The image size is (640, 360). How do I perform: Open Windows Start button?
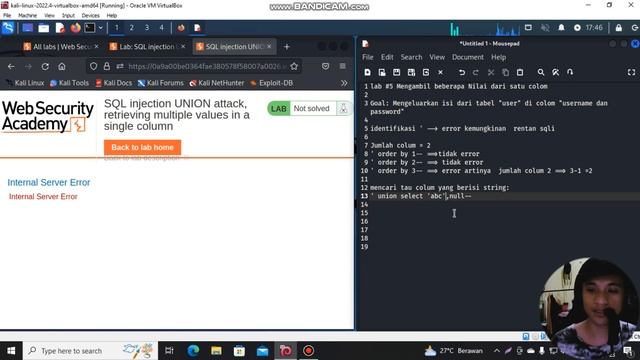[x=11, y=351]
